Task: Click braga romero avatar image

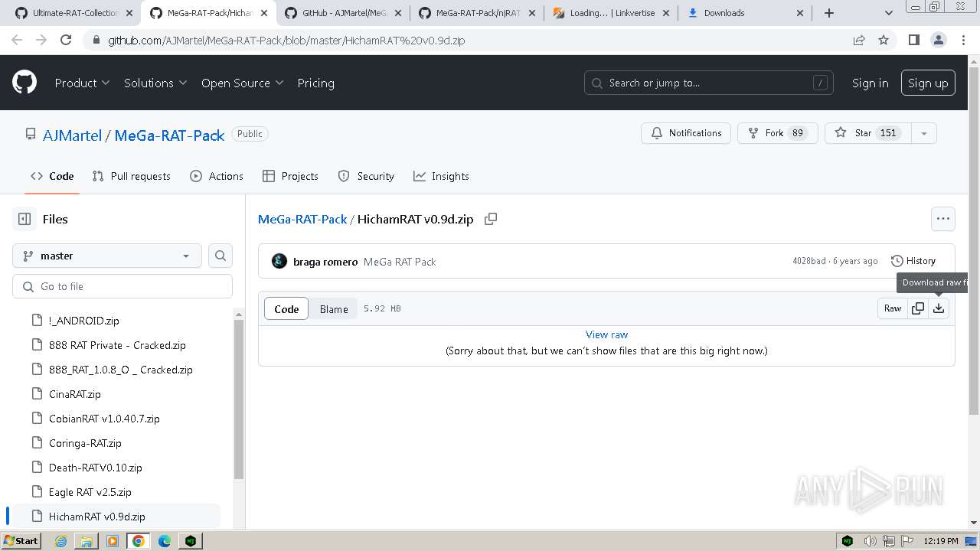Action: (279, 261)
